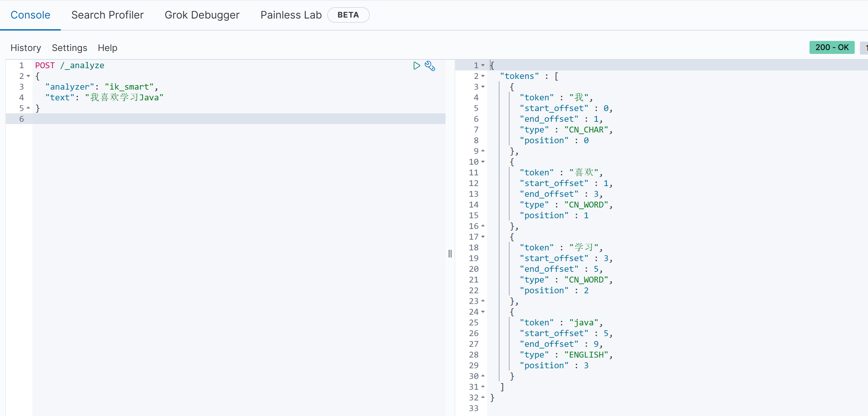Open the History link
The height and width of the screenshot is (416, 868).
click(26, 48)
